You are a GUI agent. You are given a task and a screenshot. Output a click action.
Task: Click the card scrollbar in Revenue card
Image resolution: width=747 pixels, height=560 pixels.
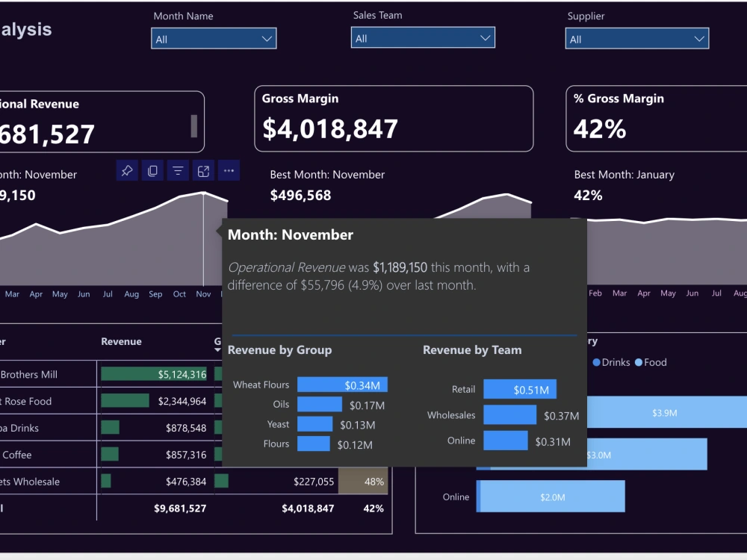(x=194, y=126)
